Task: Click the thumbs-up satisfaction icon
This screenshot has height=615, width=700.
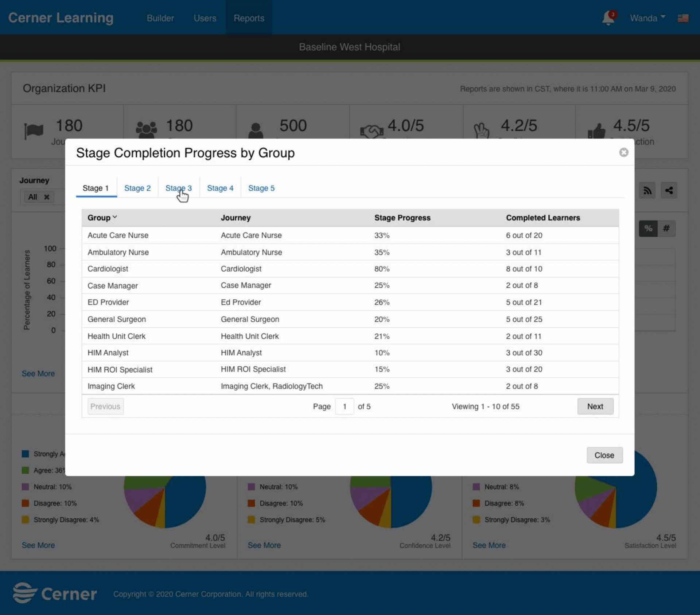Action: coord(596,131)
